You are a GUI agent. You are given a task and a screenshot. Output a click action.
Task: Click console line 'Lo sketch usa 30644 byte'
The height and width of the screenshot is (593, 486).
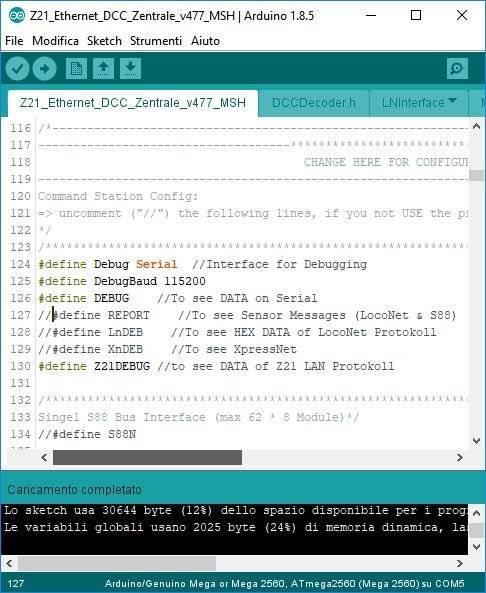click(x=236, y=510)
